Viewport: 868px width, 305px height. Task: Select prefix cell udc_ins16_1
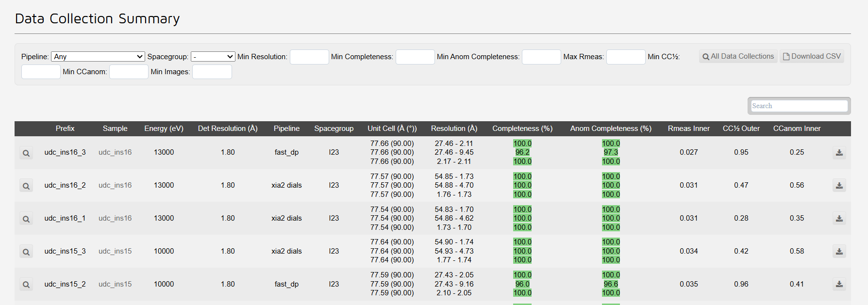[65, 218]
